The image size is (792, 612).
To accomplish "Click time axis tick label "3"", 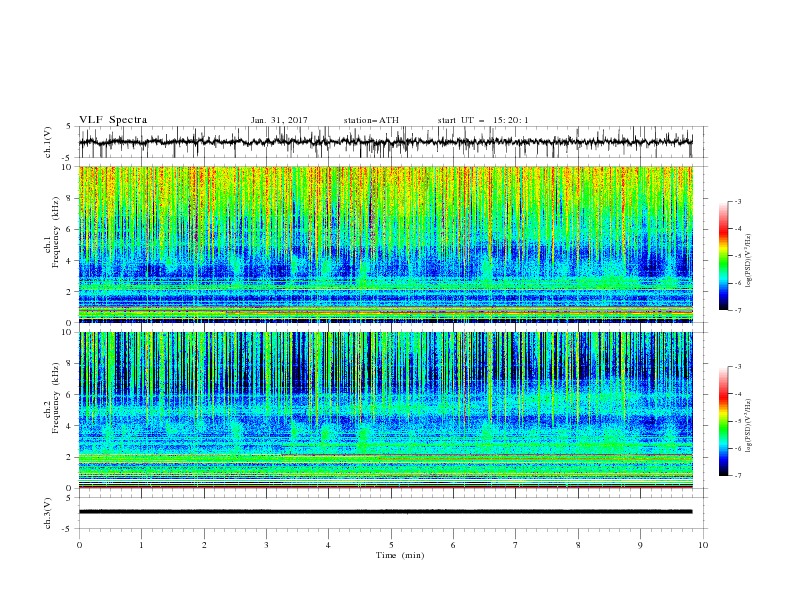I will click(266, 545).
